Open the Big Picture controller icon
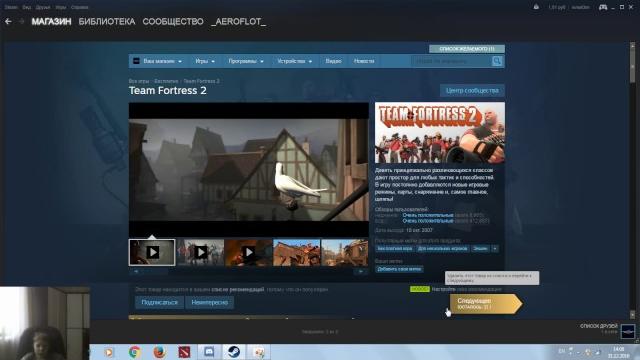 [x=603, y=7]
